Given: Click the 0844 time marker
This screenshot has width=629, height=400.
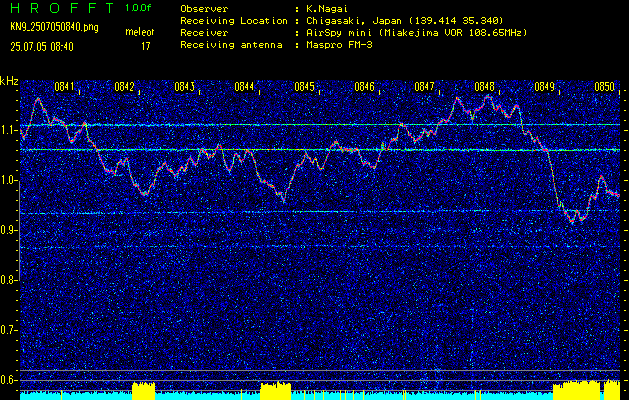Looking at the screenshot, I should [x=244, y=87].
